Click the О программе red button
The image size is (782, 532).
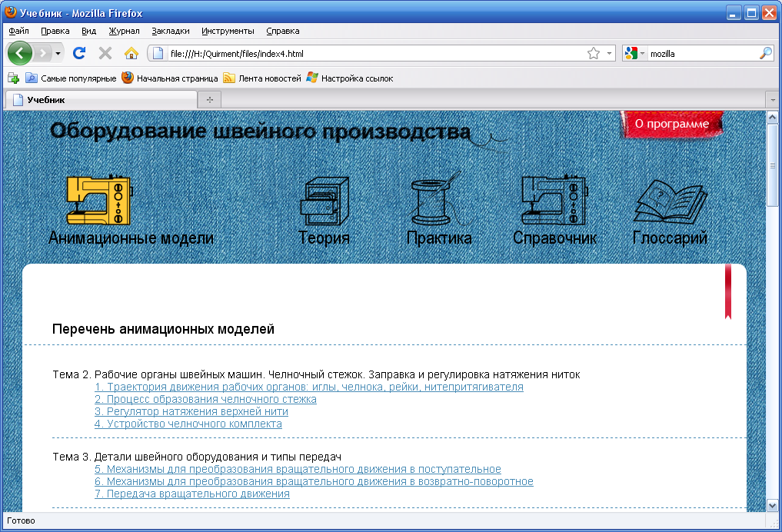point(672,124)
